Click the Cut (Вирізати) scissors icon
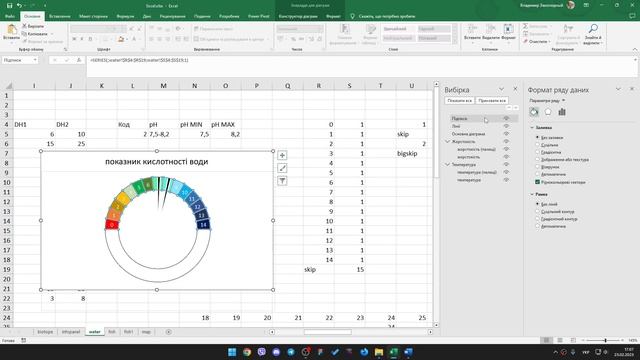The height and width of the screenshot is (360, 640). (24, 26)
